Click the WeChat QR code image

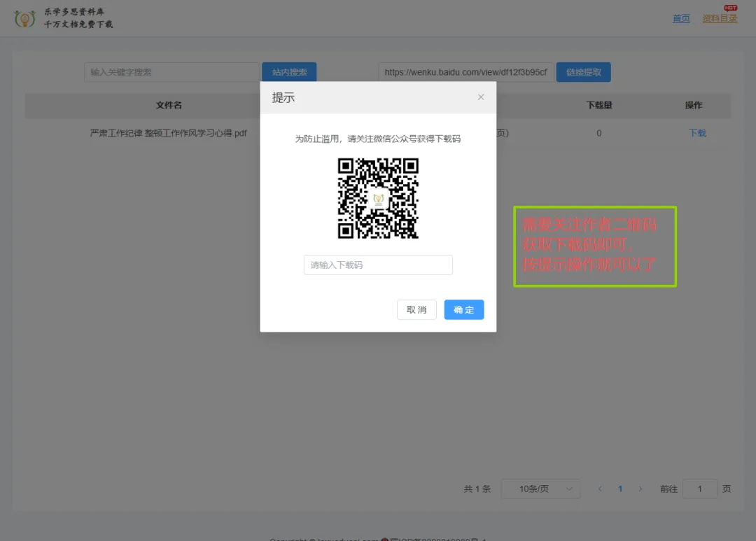pyautogui.click(x=378, y=198)
